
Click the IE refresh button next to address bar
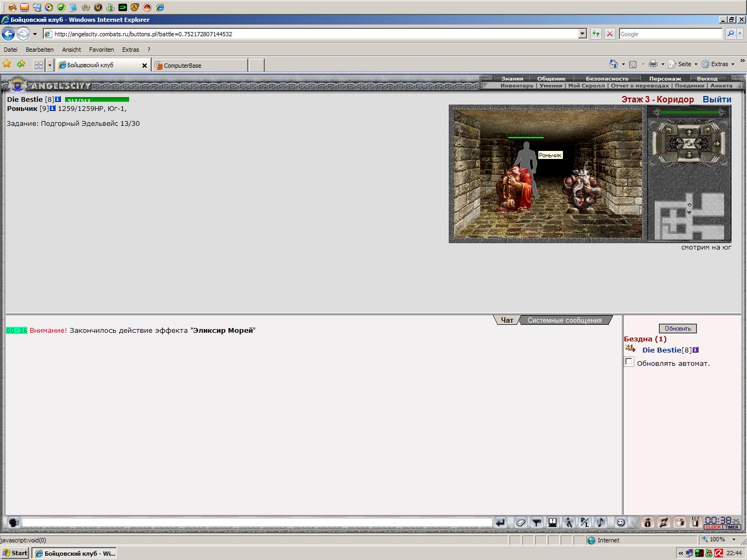pyautogui.click(x=596, y=34)
